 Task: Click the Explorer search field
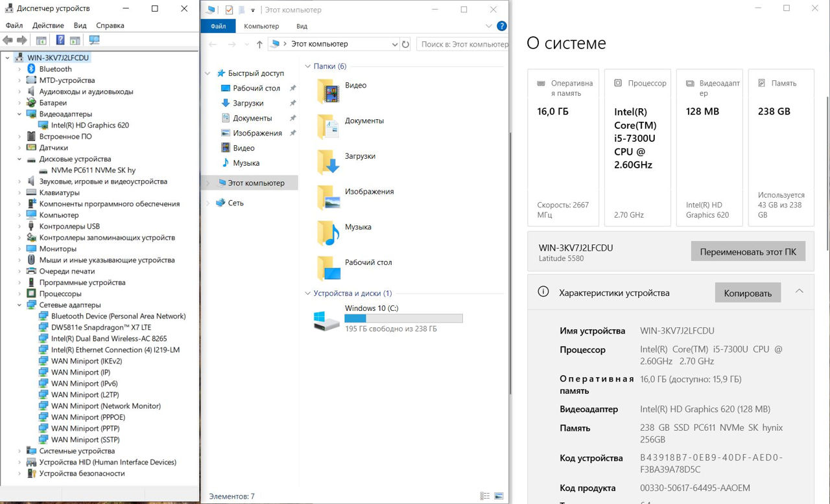point(463,44)
